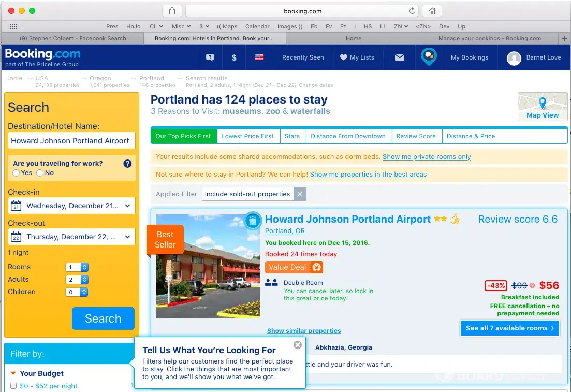Expand the $ bookmarks folder
Viewport: 571px width, 392px height.
pyautogui.click(x=204, y=26)
